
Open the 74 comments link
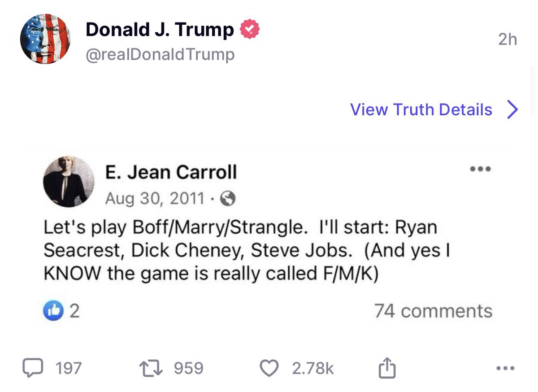coord(433,311)
